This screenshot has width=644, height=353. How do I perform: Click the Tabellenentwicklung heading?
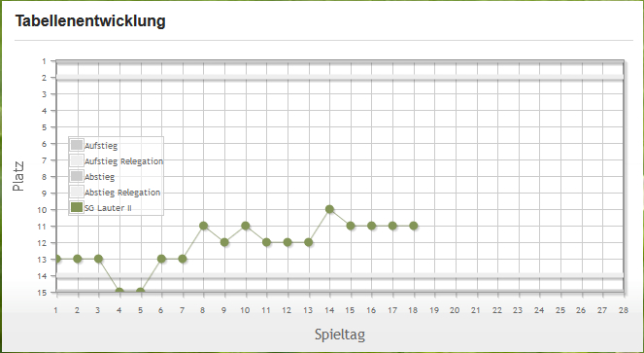[x=90, y=21]
